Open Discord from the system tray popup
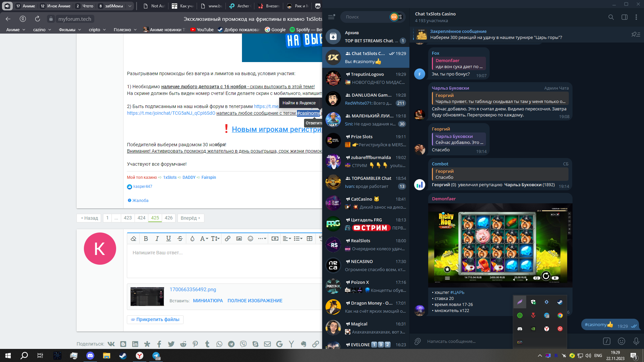644x362 pixels. tap(520, 329)
